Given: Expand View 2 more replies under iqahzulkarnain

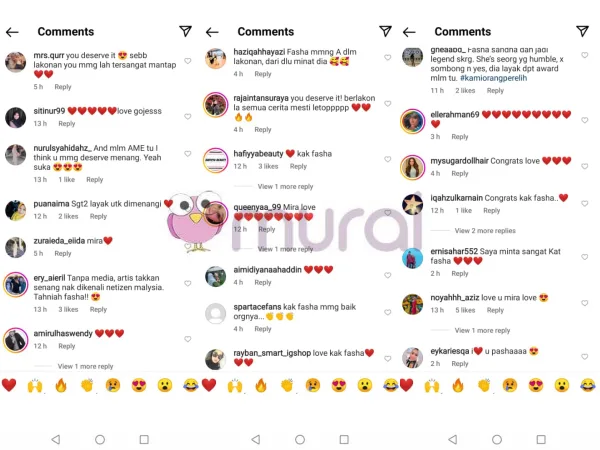Looking at the screenshot, I should [x=485, y=231].
